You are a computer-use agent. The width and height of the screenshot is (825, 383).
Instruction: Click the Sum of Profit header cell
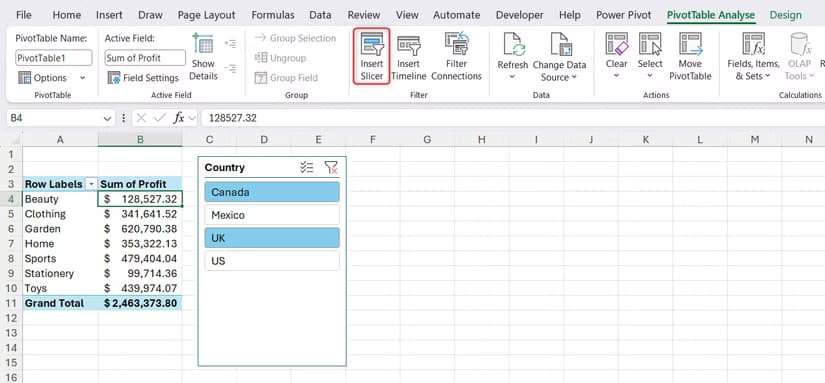point(140,184)
